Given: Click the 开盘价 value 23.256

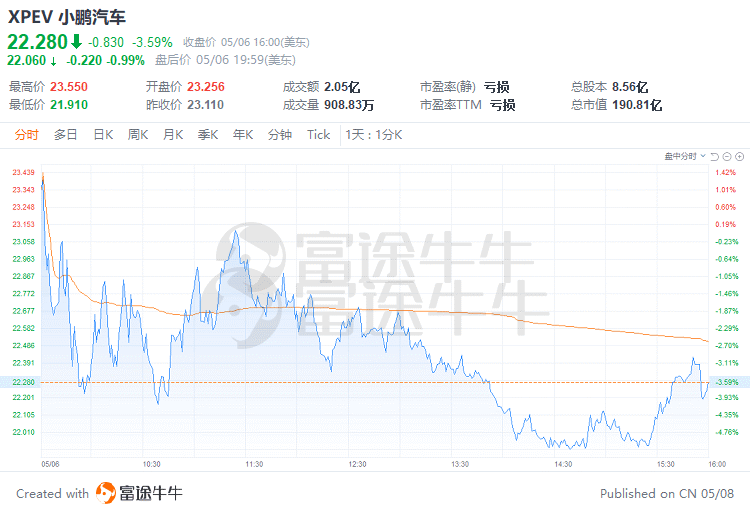Looking at the screenshot, I should point(206,87).
